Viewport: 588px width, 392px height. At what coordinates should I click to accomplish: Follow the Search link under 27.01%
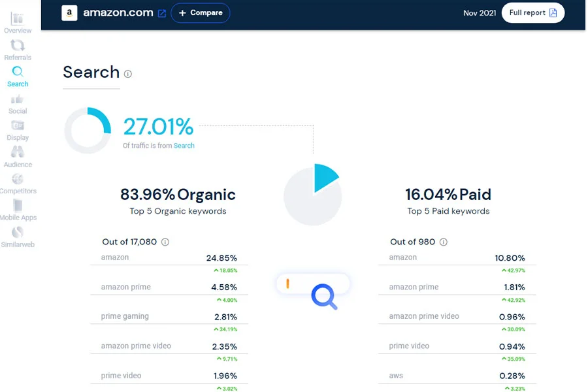[184, 146]
